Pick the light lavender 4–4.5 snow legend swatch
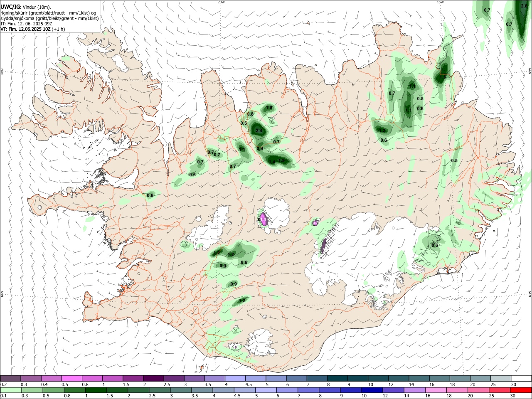 point(235,378)
